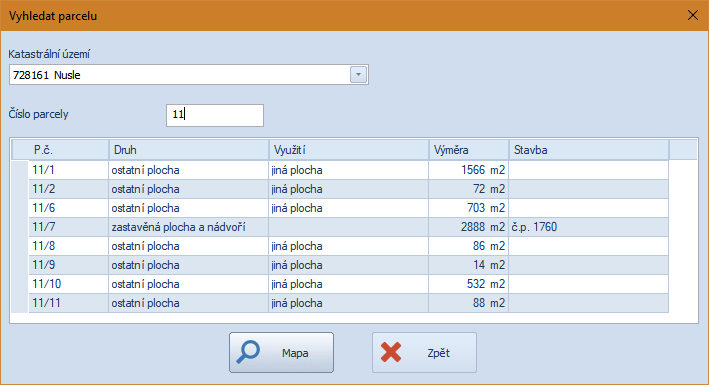Select parcel row 11/8
This screenshot has height=385, width=709.
pos(348,246)
